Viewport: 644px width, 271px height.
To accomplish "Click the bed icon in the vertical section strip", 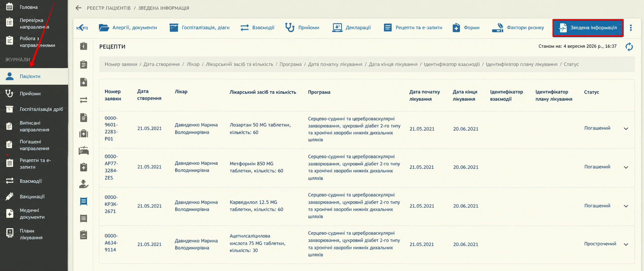I will tap(84, 151).
